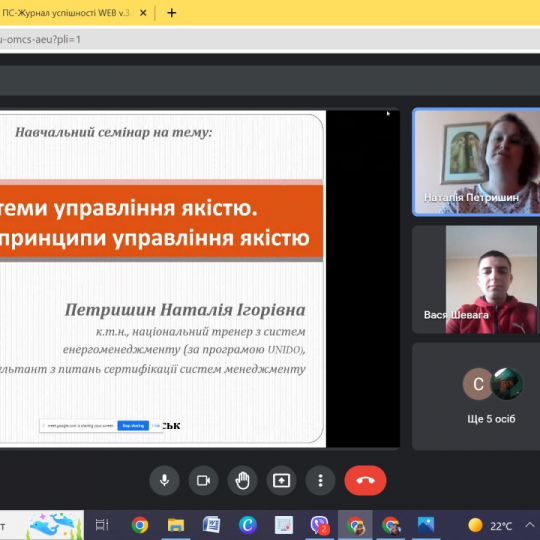Click the Петришин Наталія Ігорівна slide text
Screen dimensions: 540x540
185,310
